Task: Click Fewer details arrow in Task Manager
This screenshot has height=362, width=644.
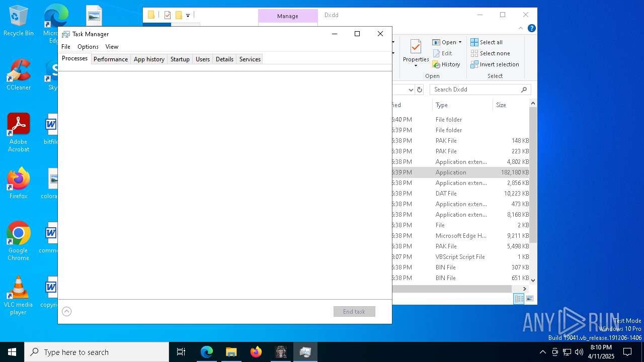Action: (x=66, y=311)
